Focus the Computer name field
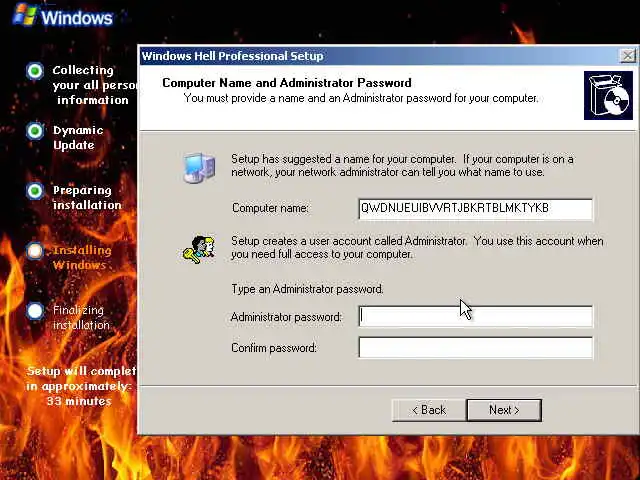640x480 pixels. point(476,209)
